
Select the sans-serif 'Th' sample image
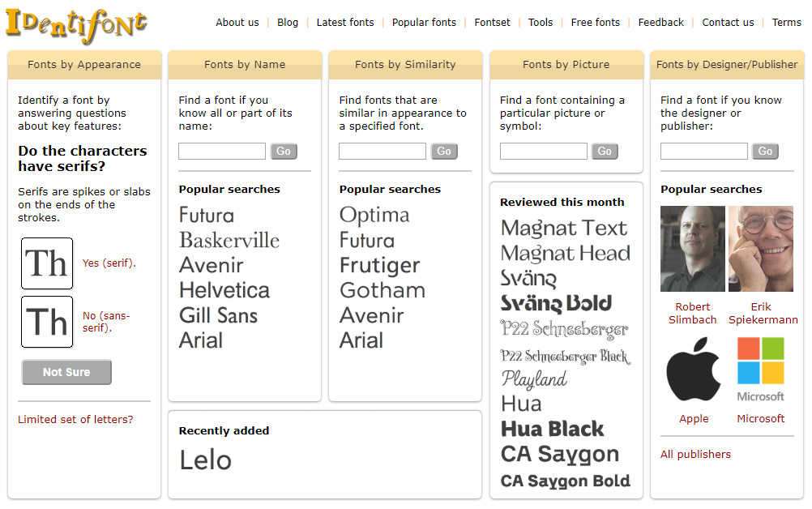click(47, 322)
